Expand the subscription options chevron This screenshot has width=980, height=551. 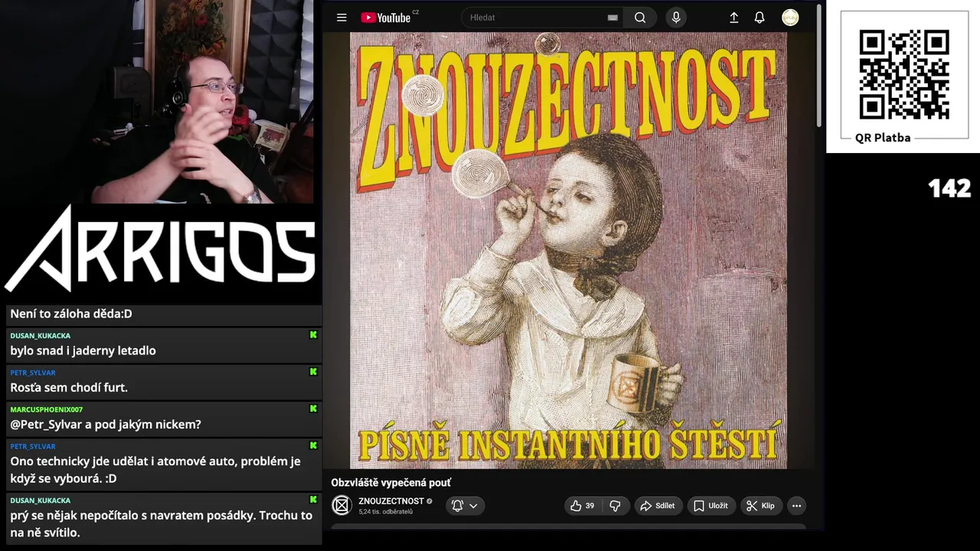tap(473, 506)
